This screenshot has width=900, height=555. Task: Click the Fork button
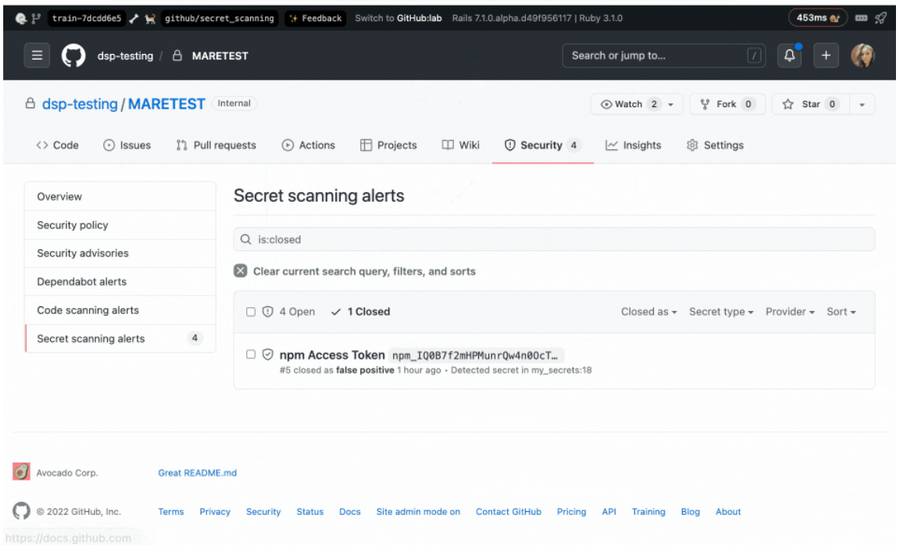pos(727,104)
